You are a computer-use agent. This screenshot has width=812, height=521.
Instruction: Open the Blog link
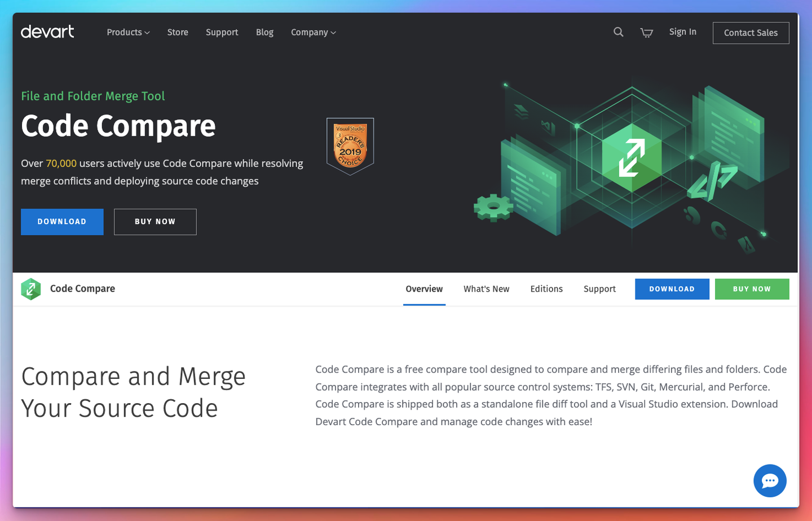coord(264,32)
